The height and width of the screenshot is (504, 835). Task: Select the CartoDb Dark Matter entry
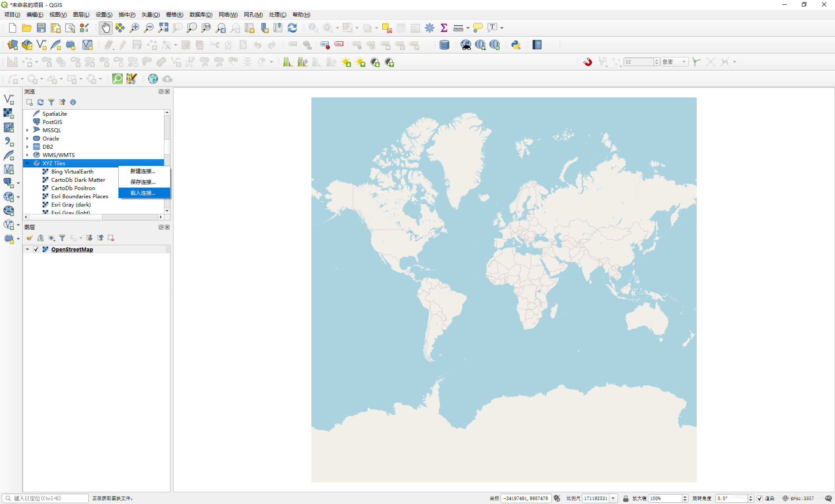click(78, 180)
